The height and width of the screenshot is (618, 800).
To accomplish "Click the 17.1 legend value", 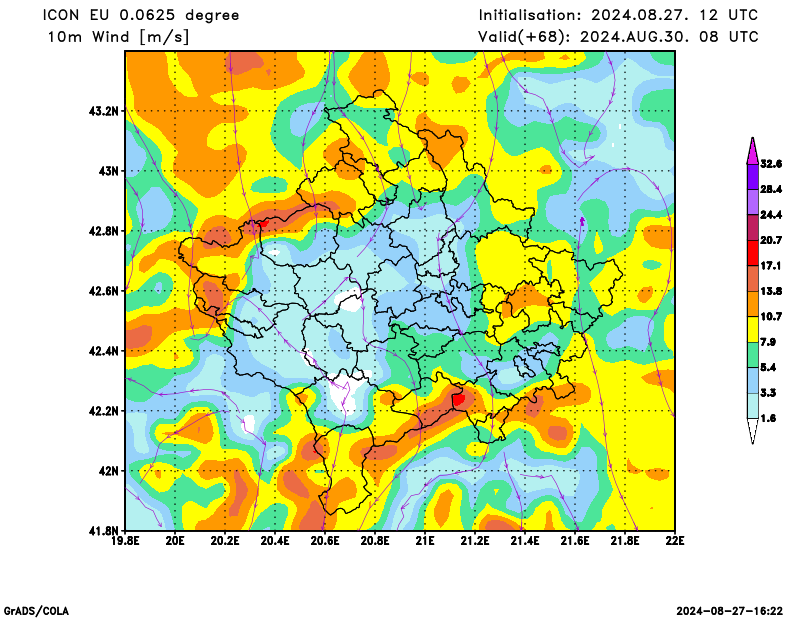I will pos(771,266).
